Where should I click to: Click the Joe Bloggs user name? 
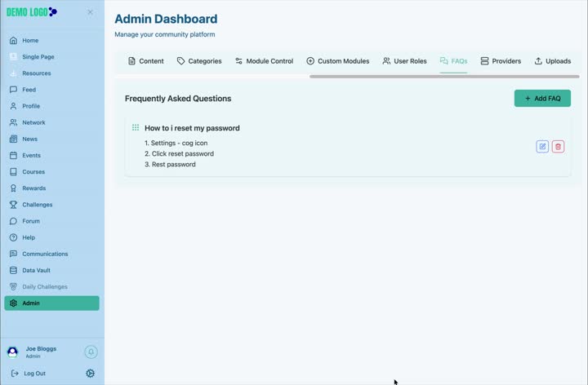coord(41,348)
